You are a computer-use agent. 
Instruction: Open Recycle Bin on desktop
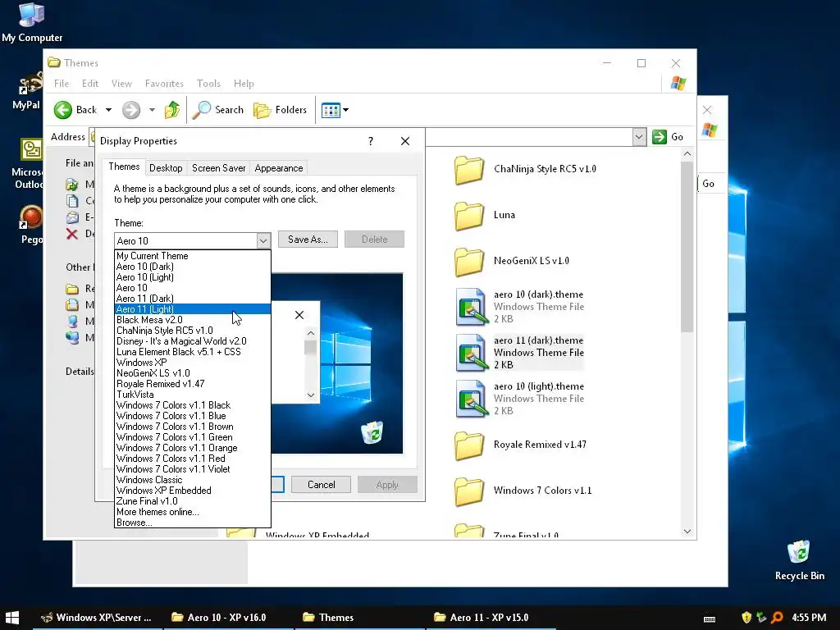[x=799, y=559]
